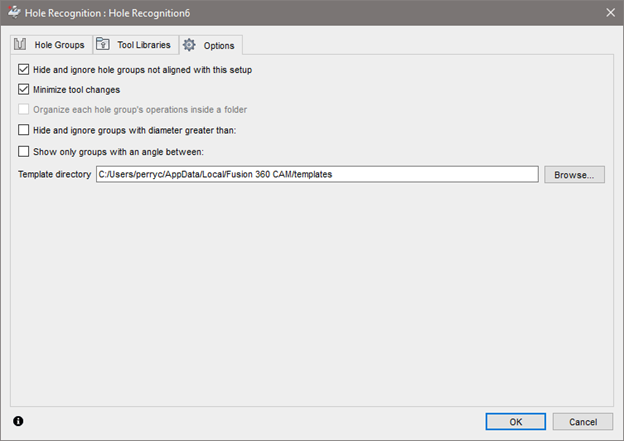Click the Cancel button
This screenshot has height=441, width=624.
tap(583, 421)
